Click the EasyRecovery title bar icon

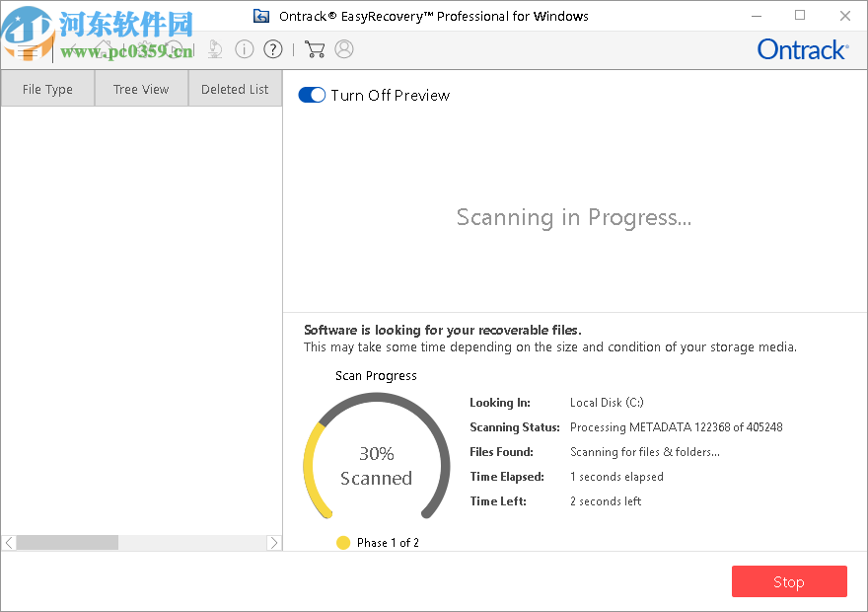coord(261,16)
